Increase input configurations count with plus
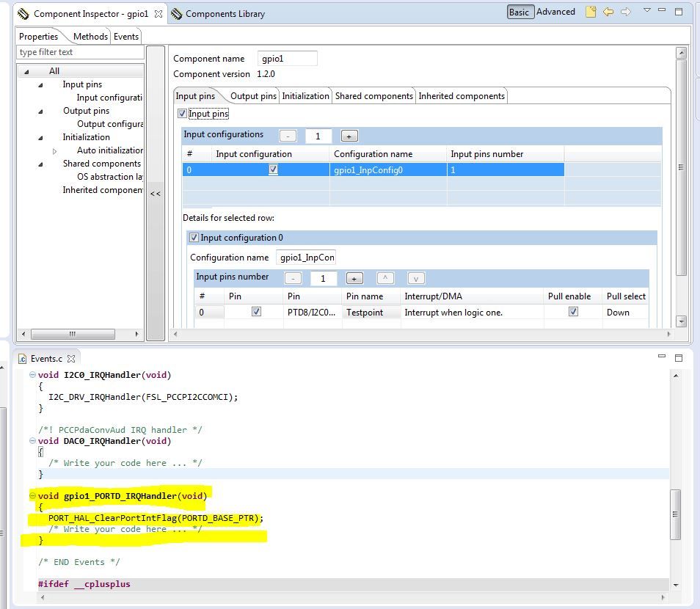The image size is (700, 609). coord(349,136)
